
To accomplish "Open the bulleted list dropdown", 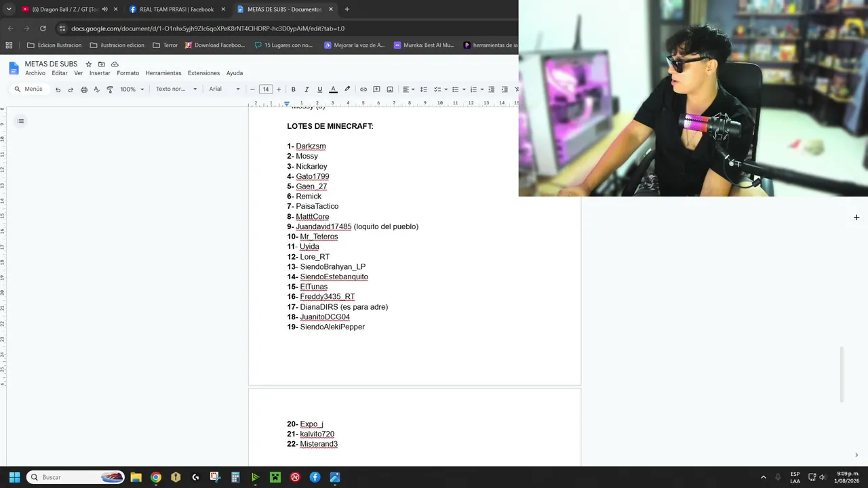I will (x=458, y=89).
